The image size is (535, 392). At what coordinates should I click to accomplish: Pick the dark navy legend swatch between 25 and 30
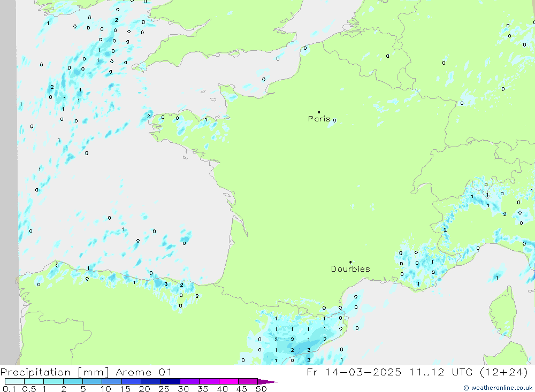click(x=170, y=381)
